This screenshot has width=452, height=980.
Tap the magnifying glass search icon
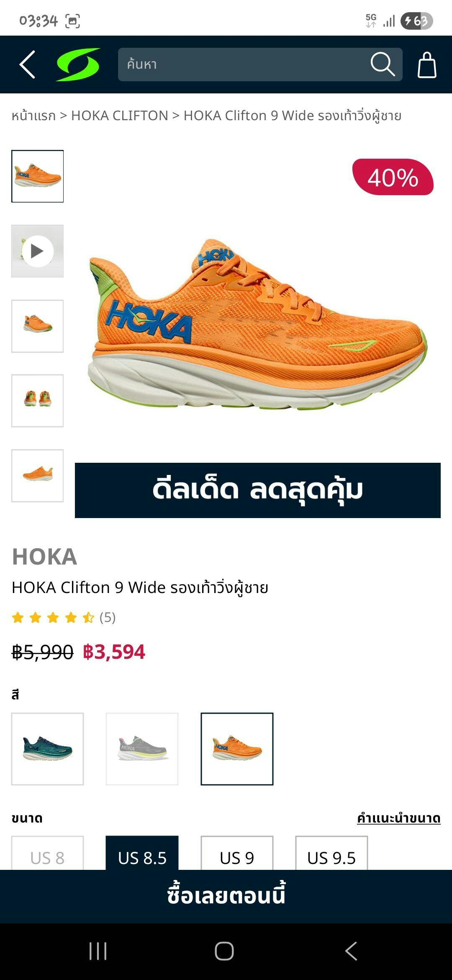[383, 64]
